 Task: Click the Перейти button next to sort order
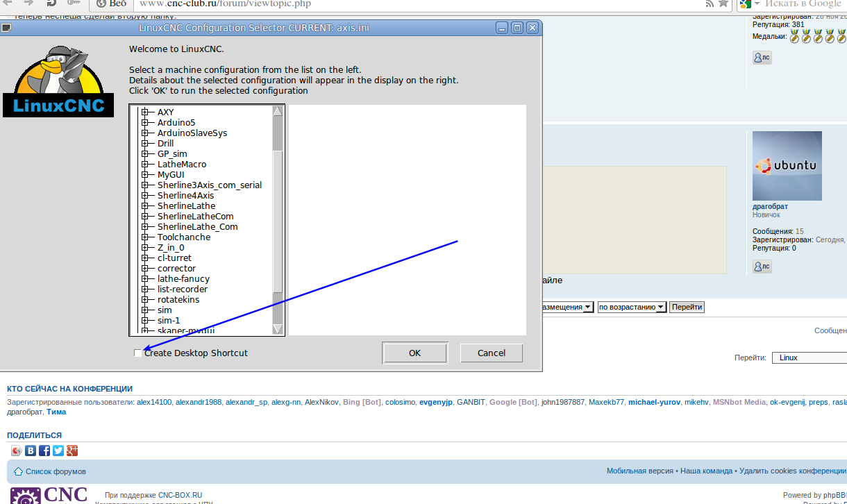[687, 307]
